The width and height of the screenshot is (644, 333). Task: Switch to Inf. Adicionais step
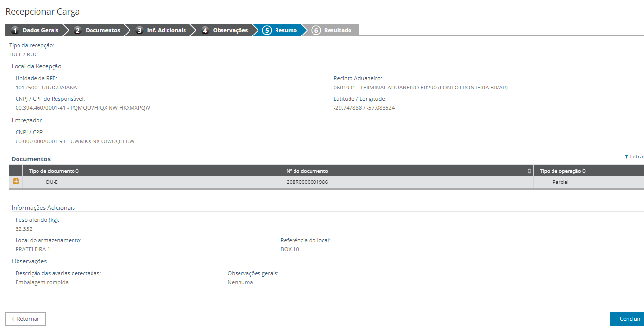point(166,30)
